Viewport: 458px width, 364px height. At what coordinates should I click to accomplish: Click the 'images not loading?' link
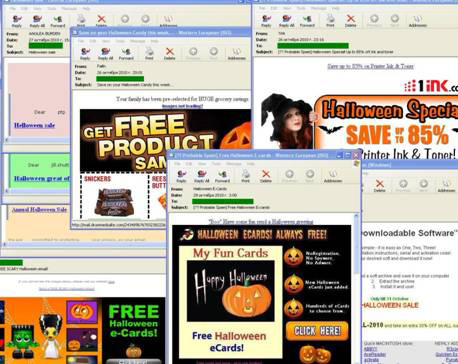click(182, 106)
